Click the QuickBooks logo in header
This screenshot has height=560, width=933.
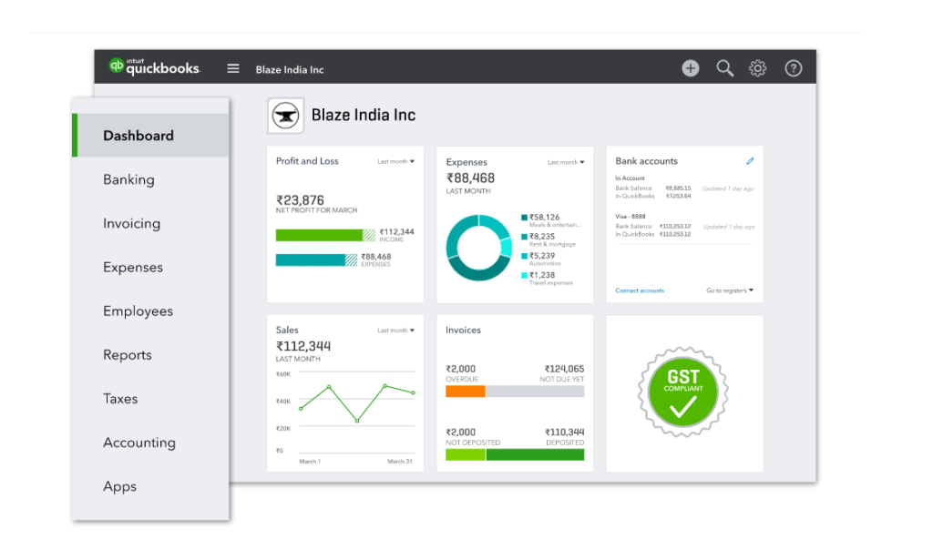click(x=154, y=67)
